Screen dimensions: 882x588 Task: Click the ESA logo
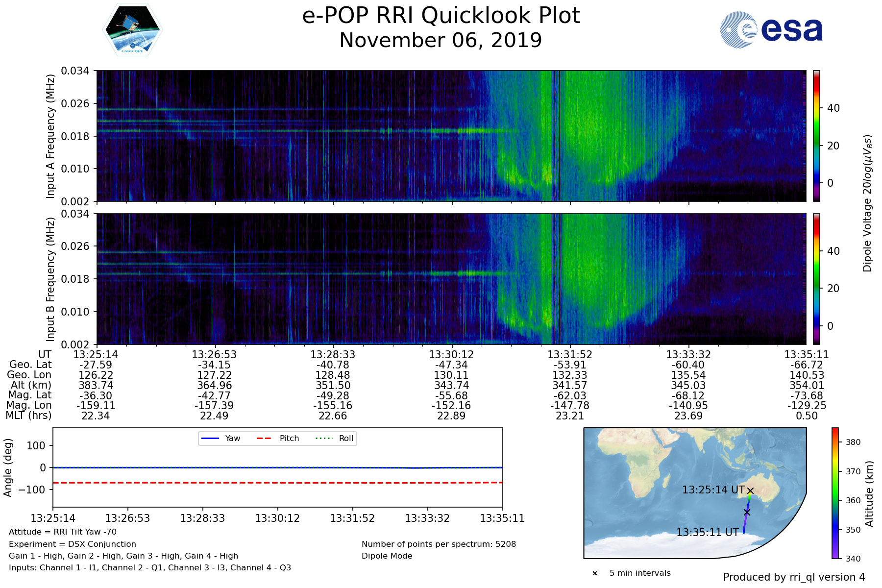click(771, 29)
